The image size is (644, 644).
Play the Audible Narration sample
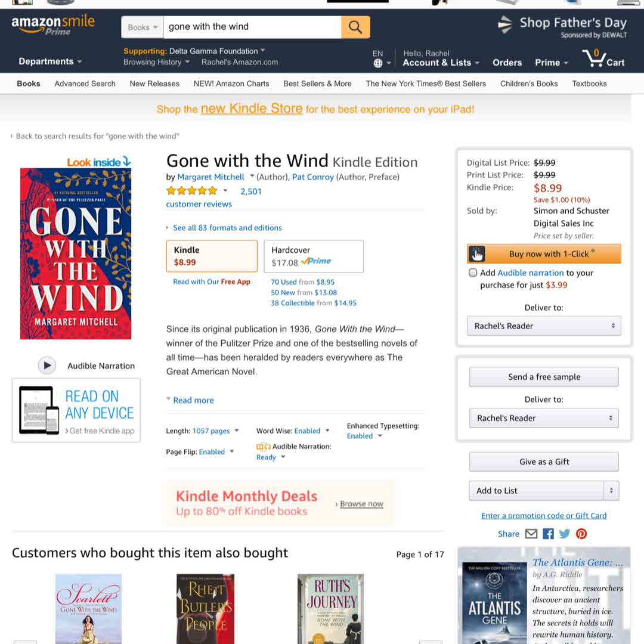47,365
